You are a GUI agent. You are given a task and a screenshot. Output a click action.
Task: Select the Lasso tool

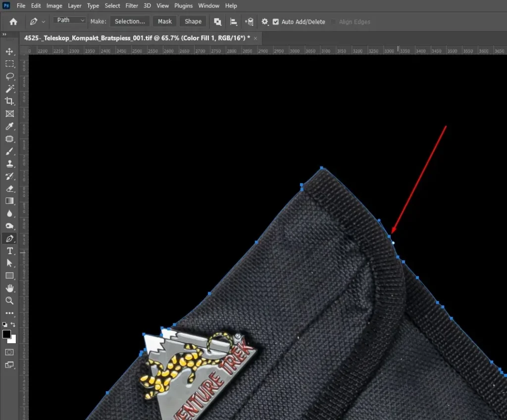point(9,76)
